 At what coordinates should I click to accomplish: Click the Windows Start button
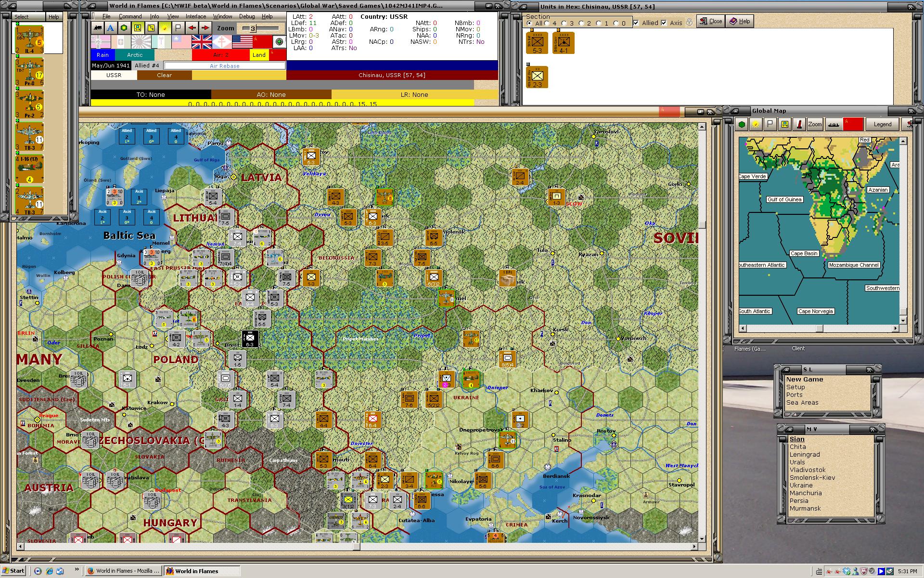click(x=13, y=571)
